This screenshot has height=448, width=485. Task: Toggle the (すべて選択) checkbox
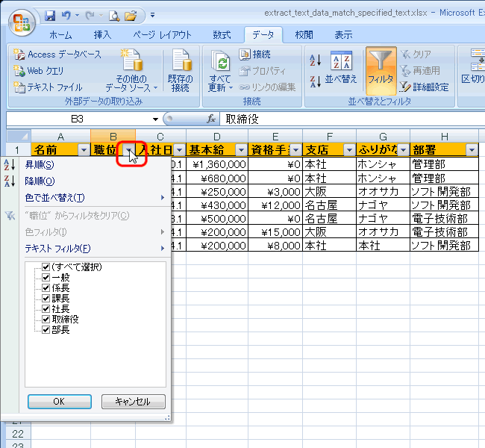46,267
